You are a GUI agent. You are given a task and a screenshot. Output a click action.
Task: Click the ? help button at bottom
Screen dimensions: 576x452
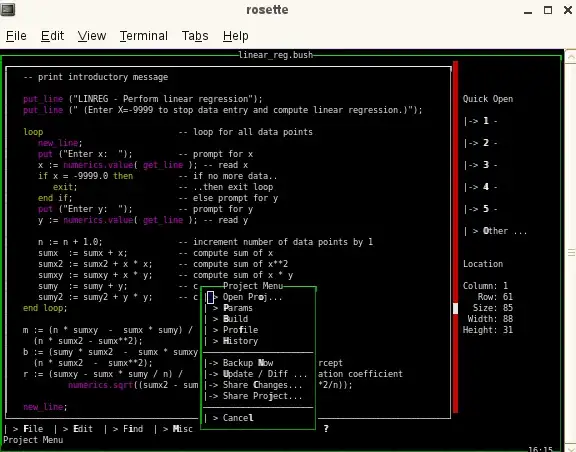[326, 429]
